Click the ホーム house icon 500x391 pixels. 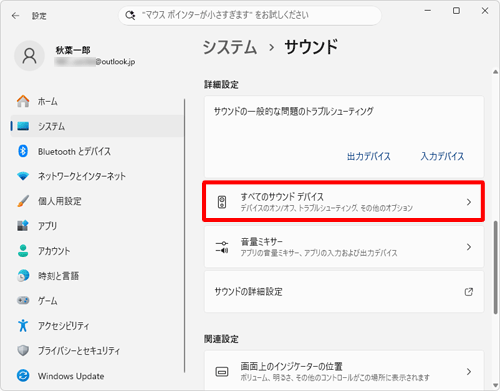23,101
